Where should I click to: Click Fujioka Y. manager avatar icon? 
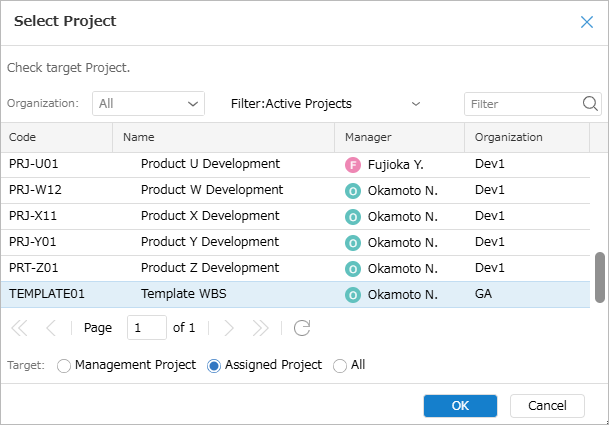(x=353, y=165)
